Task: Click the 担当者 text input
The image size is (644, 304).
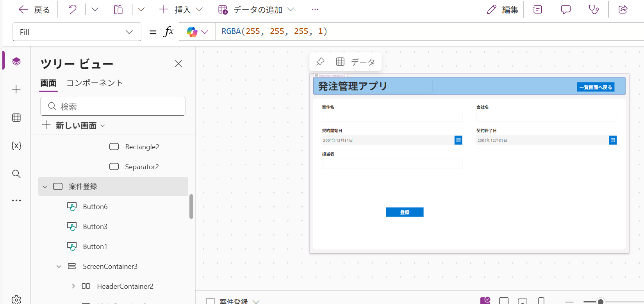Action: 392,163
